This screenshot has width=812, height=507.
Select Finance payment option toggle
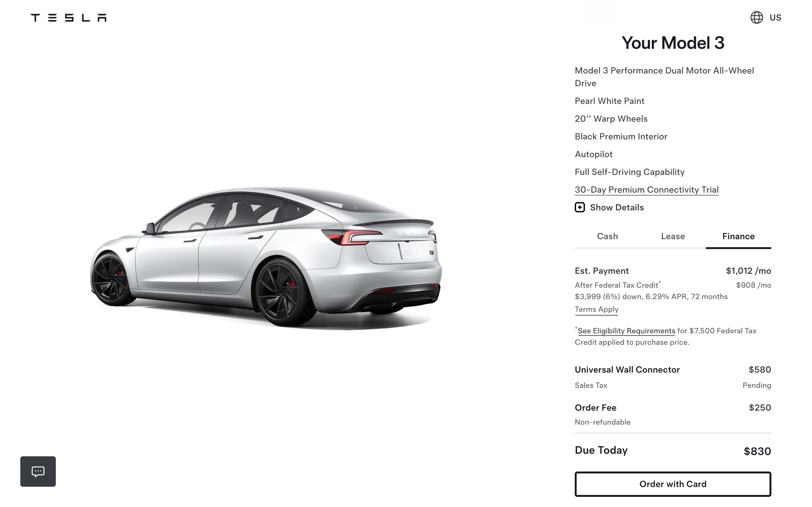tap(738, 236)
